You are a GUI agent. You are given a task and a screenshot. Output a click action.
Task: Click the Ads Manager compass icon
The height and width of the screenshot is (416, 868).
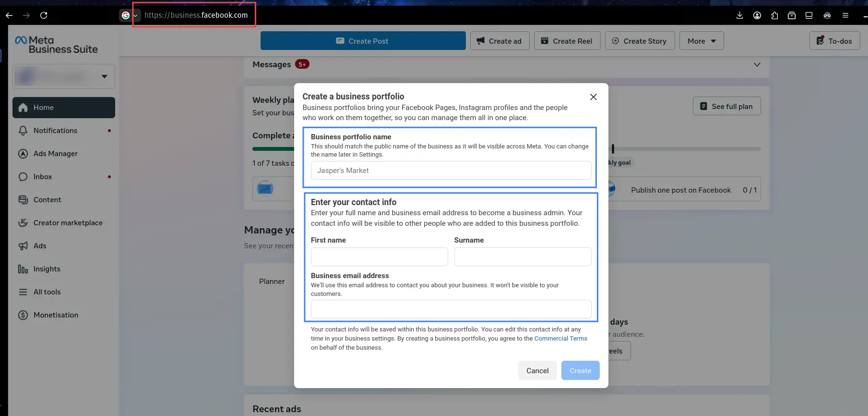click(x=23, y=154)
